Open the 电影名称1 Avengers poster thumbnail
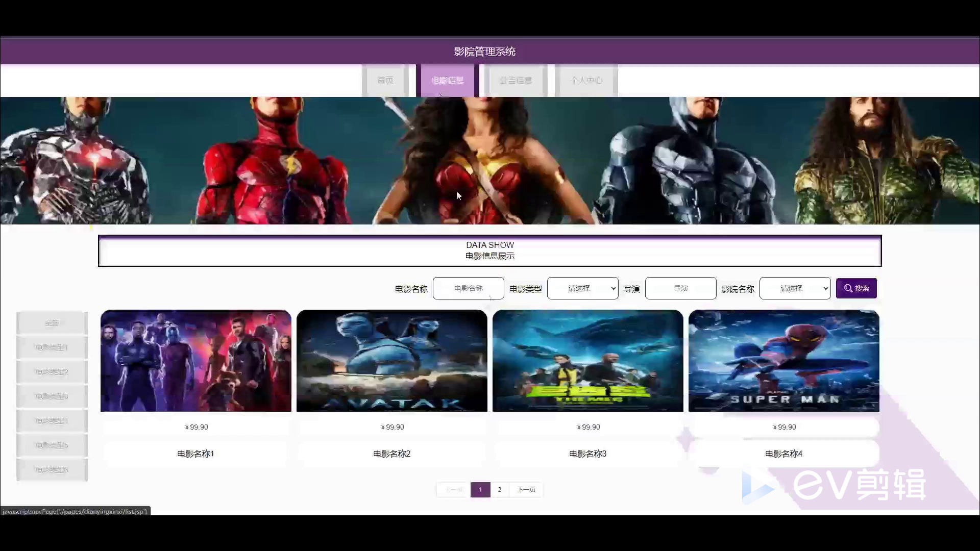 pos(196,361)
